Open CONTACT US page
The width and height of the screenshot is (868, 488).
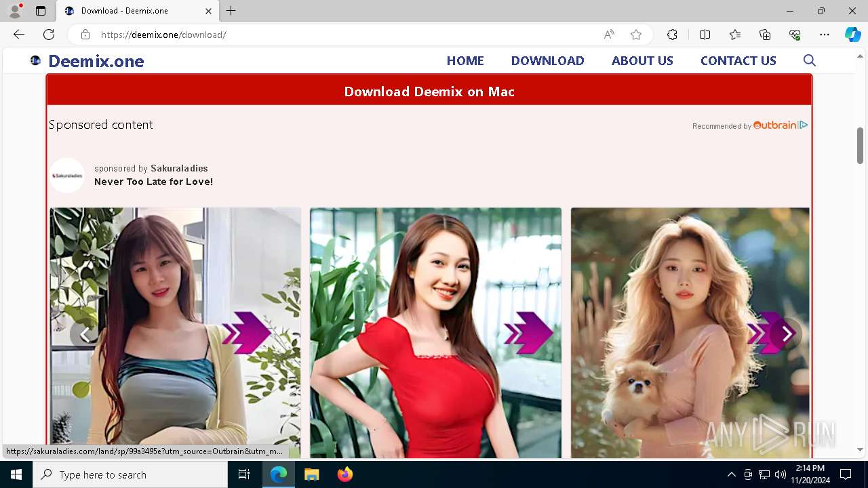[x=738, y=60]
